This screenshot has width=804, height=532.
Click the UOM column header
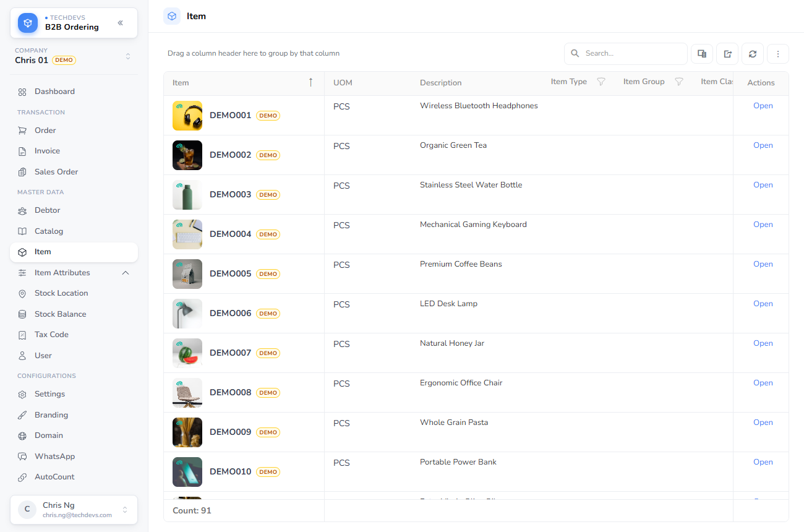(x=343, y=83)
